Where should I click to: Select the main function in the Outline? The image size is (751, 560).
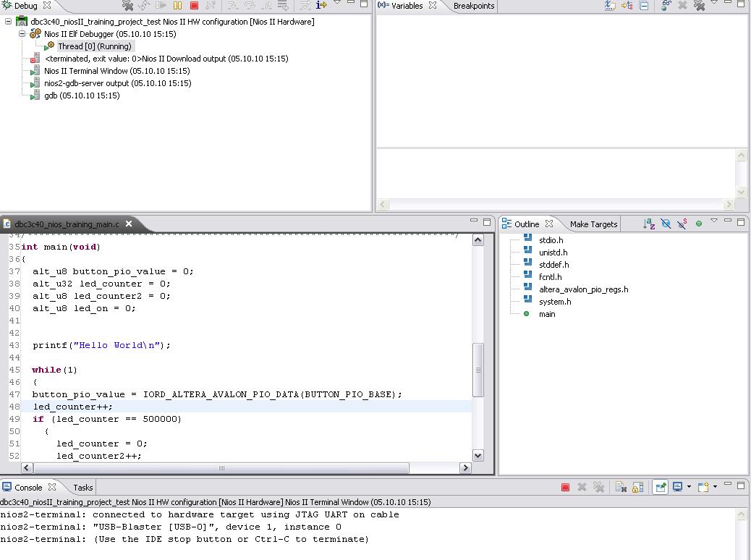(x=547, y=314)
